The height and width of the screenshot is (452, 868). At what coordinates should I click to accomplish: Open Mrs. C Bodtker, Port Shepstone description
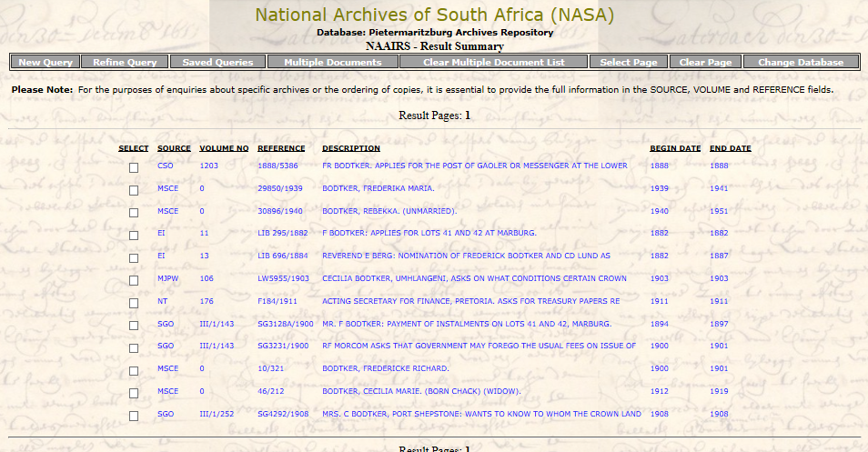(481, 413)
